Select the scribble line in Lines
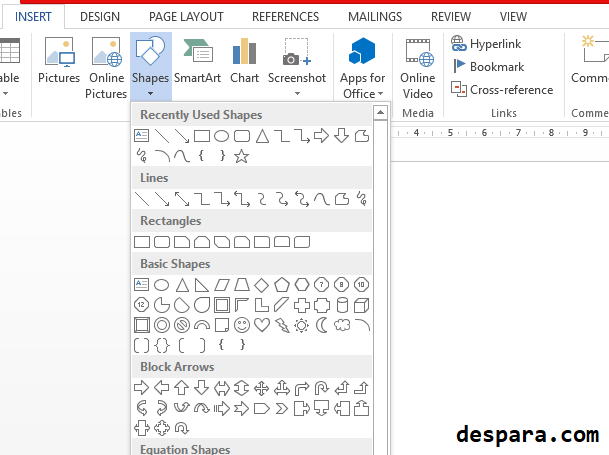Image resolution: width=609 pixels, height=455 pixels. pos(362,199)
